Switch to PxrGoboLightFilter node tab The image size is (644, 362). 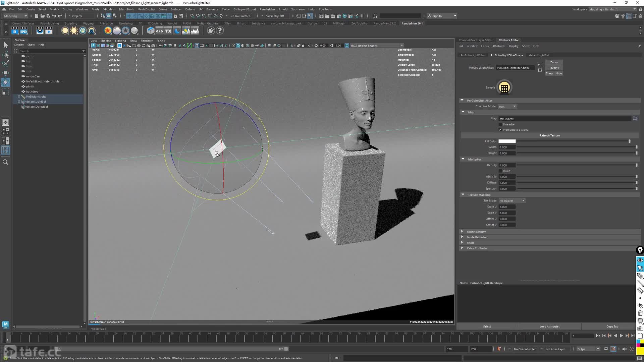click(x=472, y=55)
